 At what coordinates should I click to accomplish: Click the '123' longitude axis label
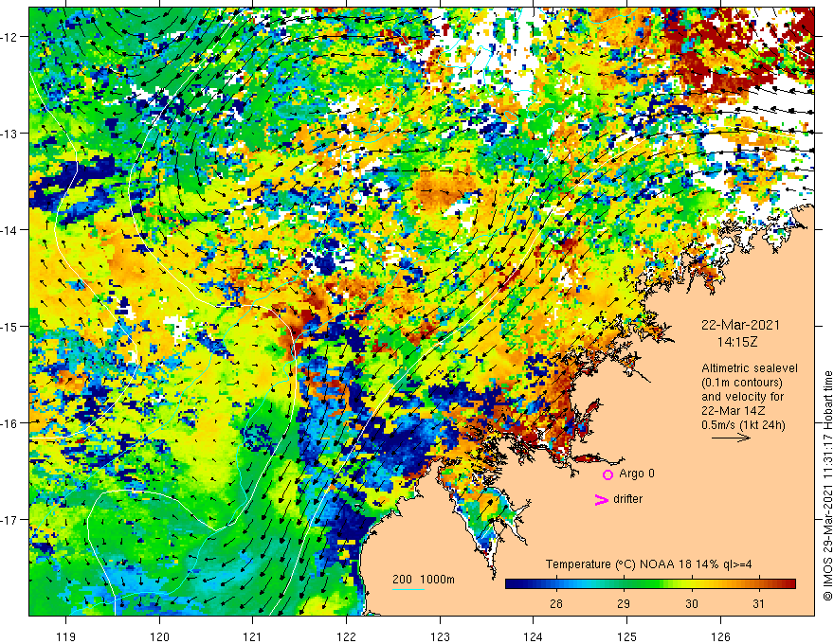click(x=440, y=636)
